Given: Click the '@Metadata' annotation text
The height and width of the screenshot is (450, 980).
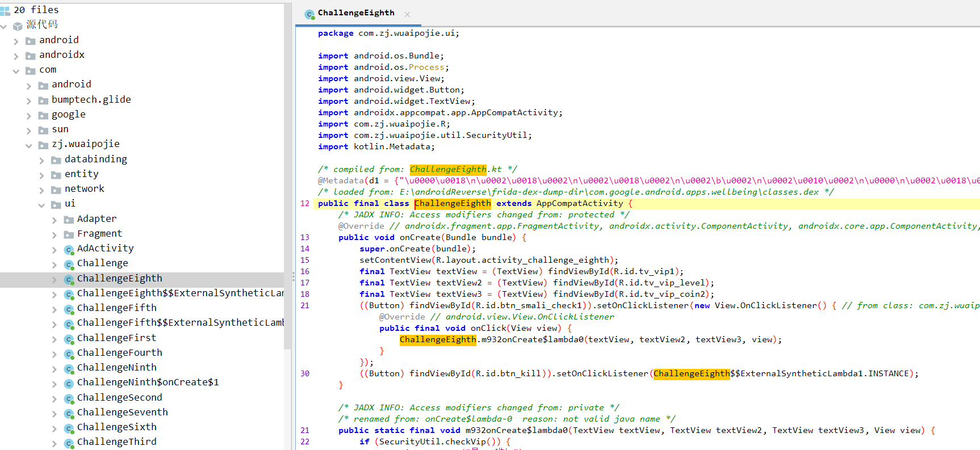Looking at the screenshot, I should pos(341,180).
